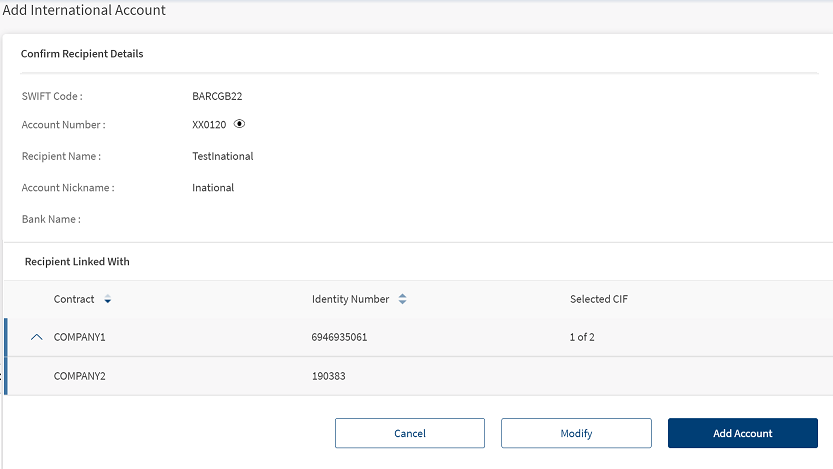Click the identity number 6946935061
The height and width of the screenshot is (469, 833).
coord(339,337)
